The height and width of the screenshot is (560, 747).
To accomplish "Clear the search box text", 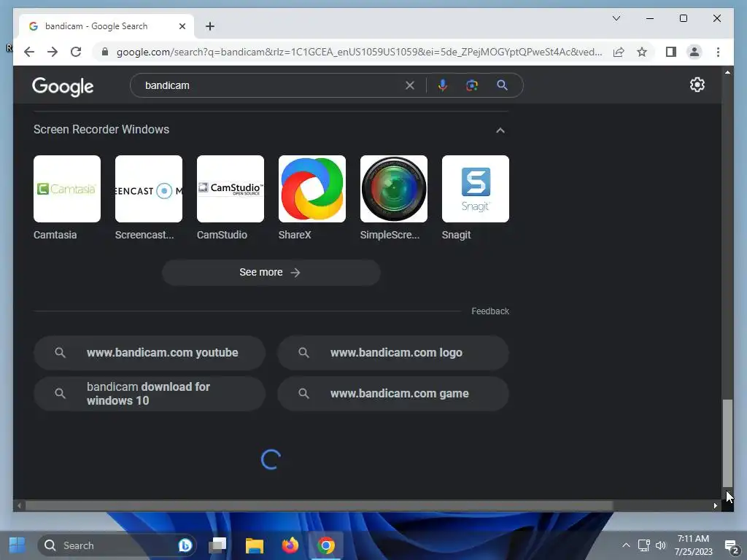I will pyautogui.click(x=410, y=85).
